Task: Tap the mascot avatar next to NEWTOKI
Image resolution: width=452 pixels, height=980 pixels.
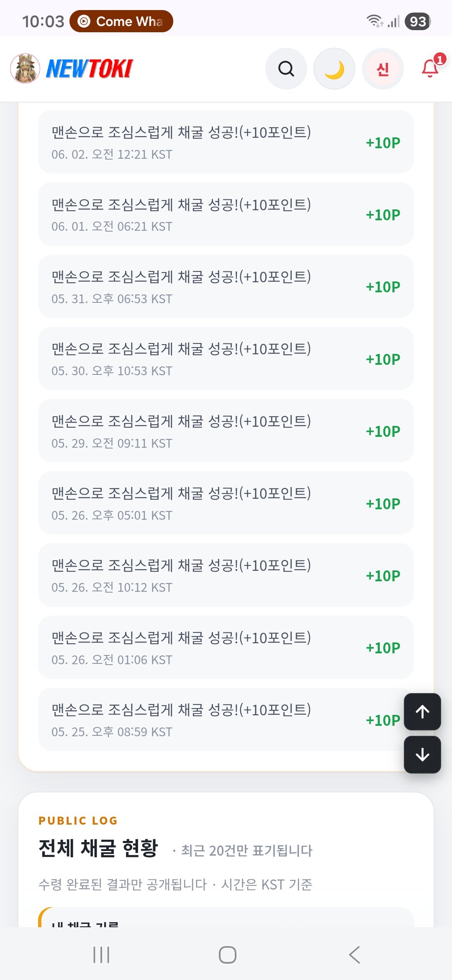Action: (x=25, y=69)
